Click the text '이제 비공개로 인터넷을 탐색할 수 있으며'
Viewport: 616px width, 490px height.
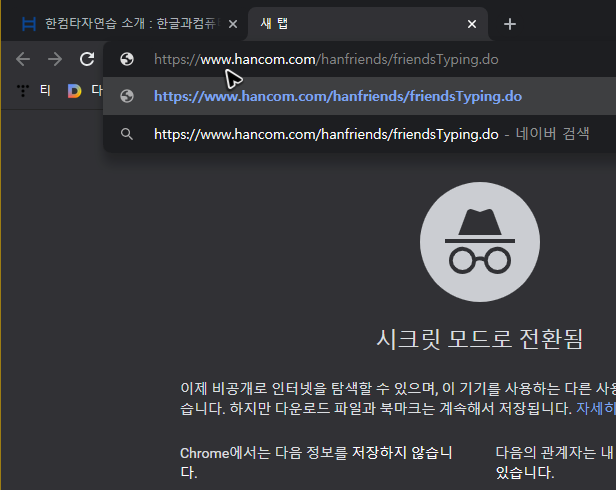click(x=309, y=389)
